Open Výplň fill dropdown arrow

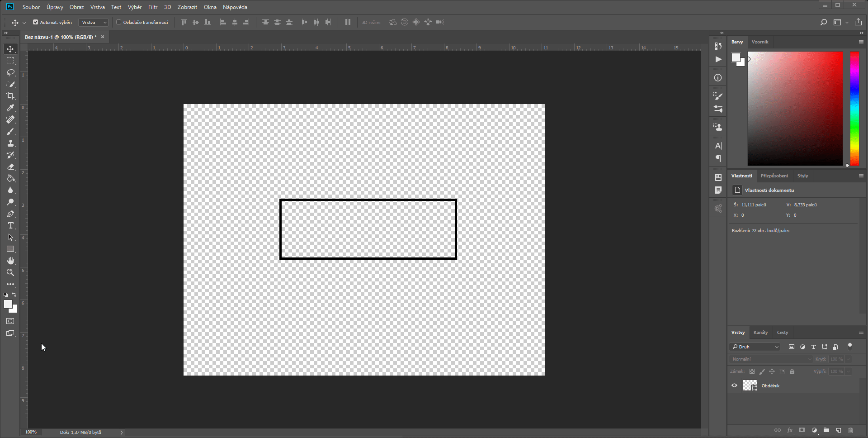tap(849, 371)
